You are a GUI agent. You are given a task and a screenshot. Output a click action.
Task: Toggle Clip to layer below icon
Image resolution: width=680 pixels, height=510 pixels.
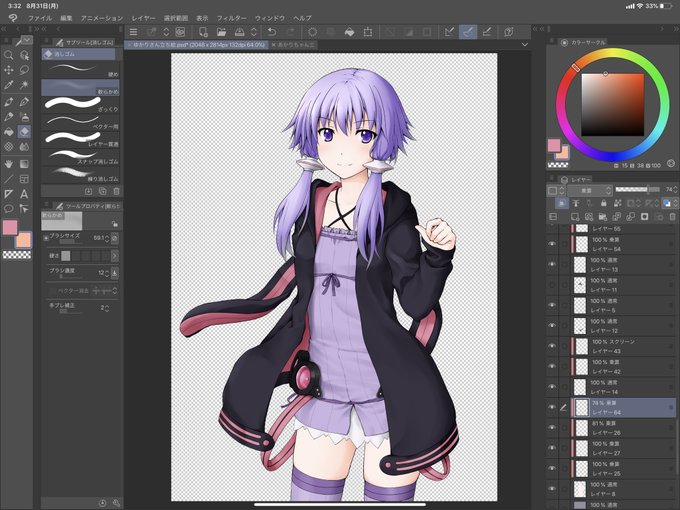click(x=562, y=203)
